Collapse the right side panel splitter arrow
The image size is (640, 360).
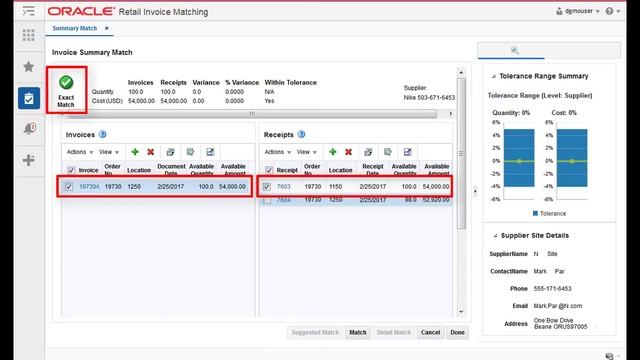tap(475, 191)
